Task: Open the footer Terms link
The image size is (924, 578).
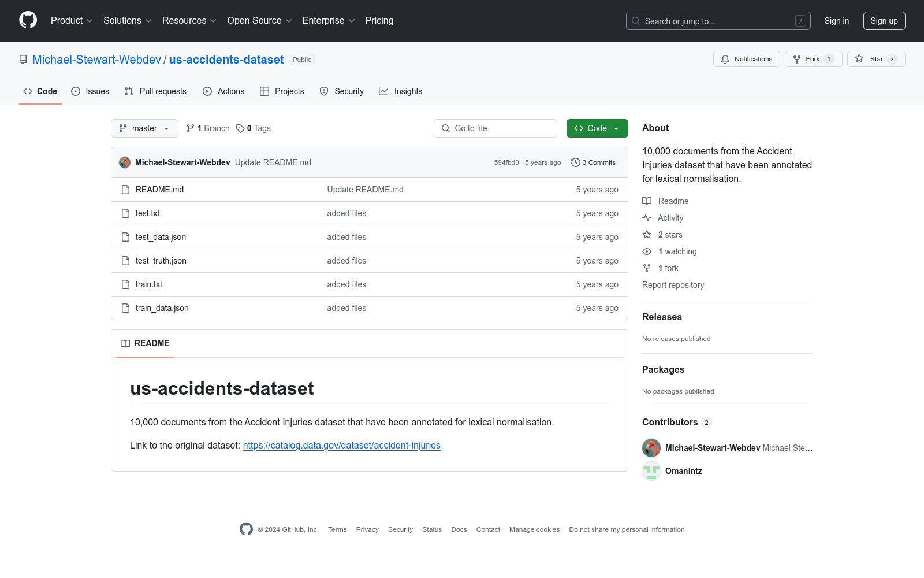Action: coord(337,529)
